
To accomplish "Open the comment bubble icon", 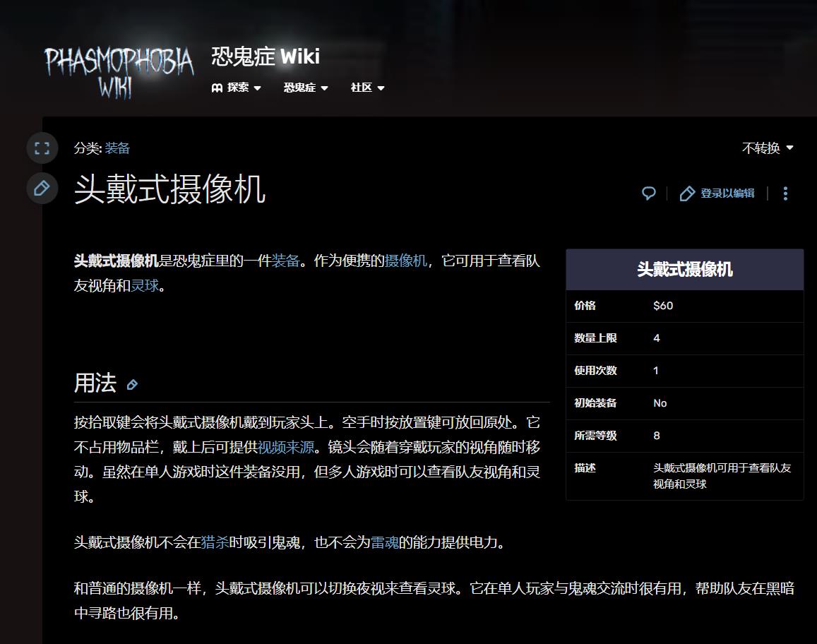I will pos(648,193).
